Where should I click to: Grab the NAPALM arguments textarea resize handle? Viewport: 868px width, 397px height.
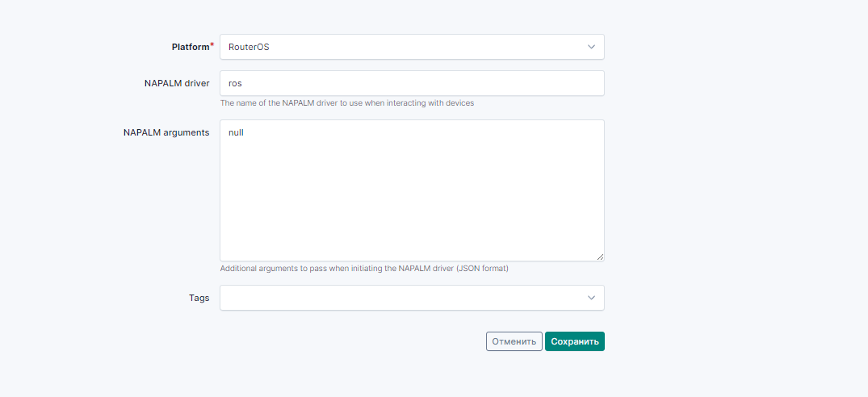[600, 257]
